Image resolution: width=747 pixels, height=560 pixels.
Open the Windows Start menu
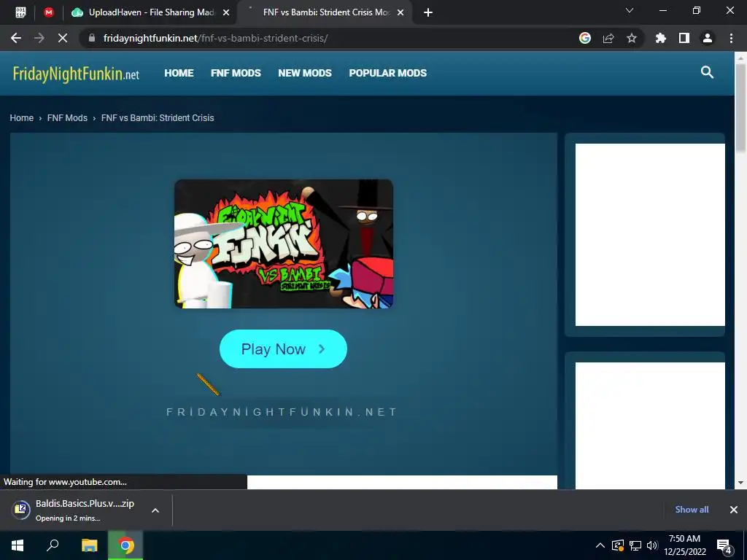[x=18, y=545]
